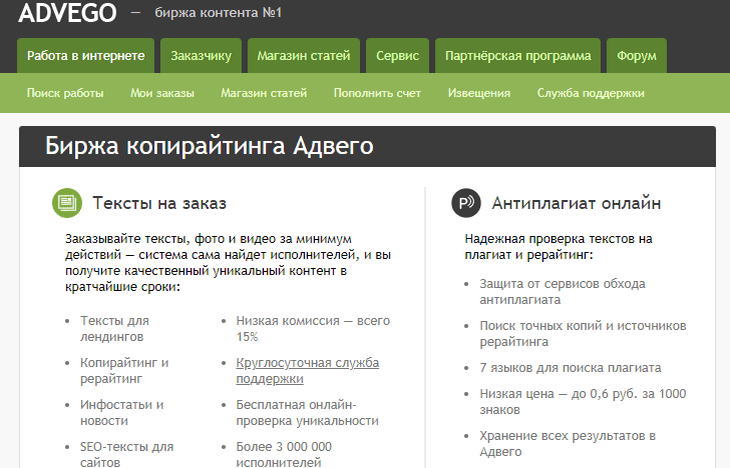730x468 pixels.
Task: Click Поиск работы in submenu
Action: (x=65, y=93)
